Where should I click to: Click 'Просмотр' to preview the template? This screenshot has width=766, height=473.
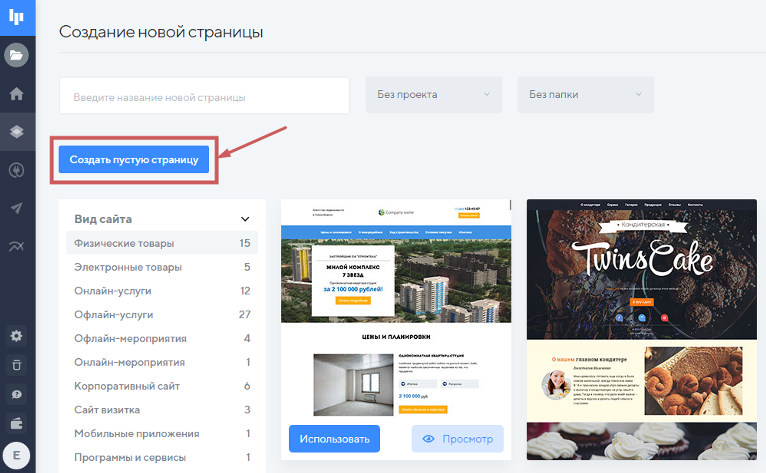click(458, 439)
